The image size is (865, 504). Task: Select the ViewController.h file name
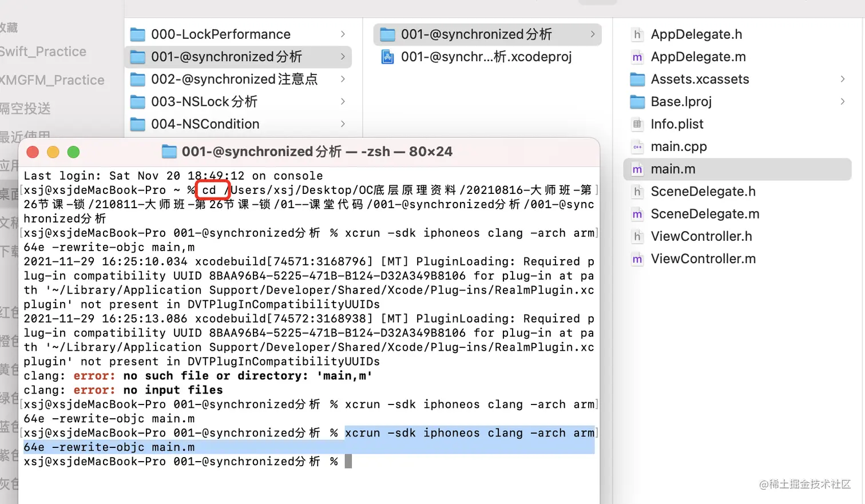coord(701,236)
